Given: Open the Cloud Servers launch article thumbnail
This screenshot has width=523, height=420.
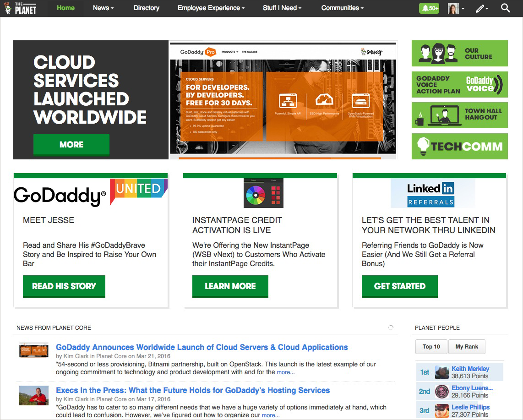Looking at the screenshot, I should pos(34,350).
